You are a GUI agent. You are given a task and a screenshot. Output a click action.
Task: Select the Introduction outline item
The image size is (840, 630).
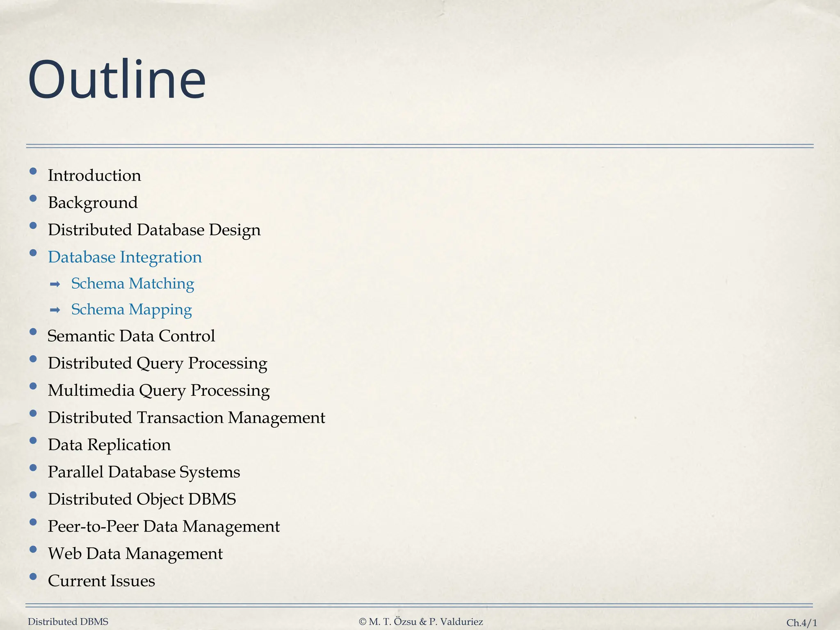point(94,176)
